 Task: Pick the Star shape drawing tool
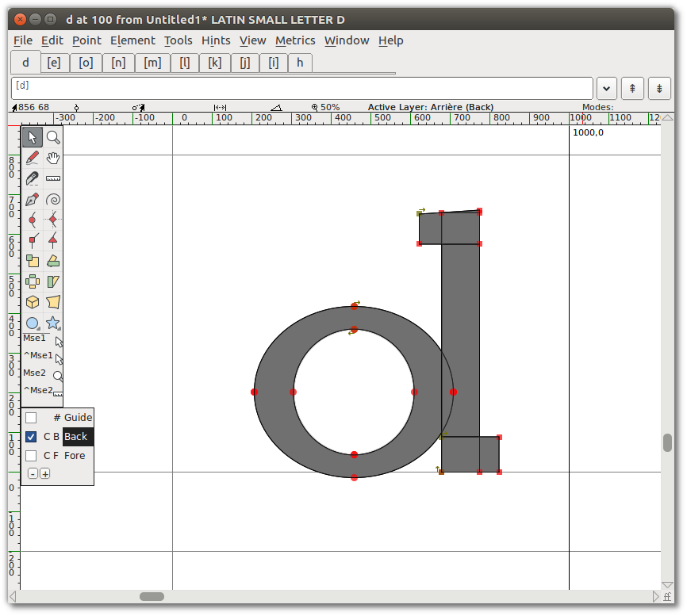[53, 323]
